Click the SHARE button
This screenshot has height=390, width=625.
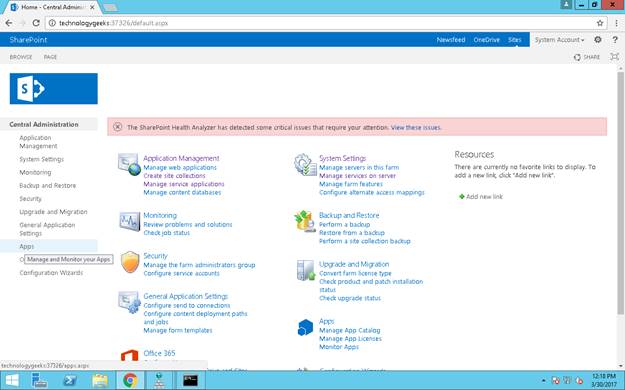pyautogui.click(x=587, y=57)
